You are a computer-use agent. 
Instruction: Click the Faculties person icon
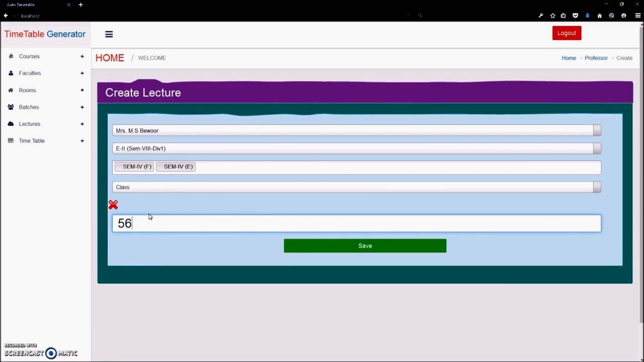(x=11, y=73)
